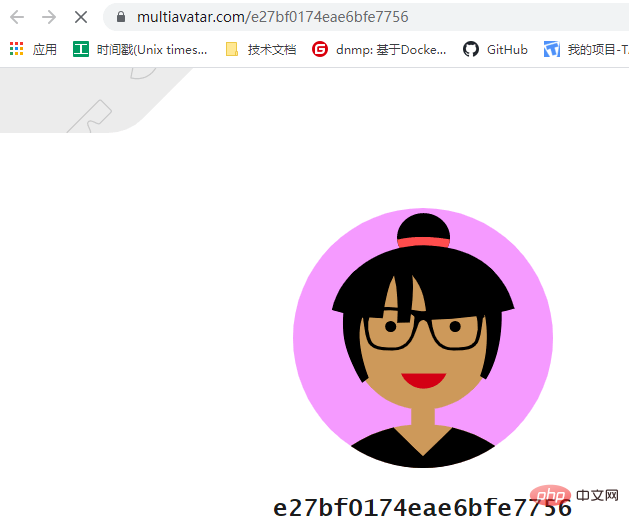629x528 pixels.
Task: Open the 应用 bookmark label
Action: [x=45, y=49]
